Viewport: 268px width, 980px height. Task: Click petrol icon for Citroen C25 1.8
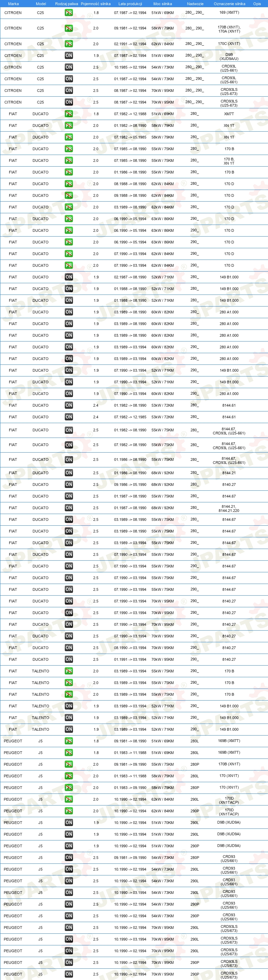pos(69,13)
